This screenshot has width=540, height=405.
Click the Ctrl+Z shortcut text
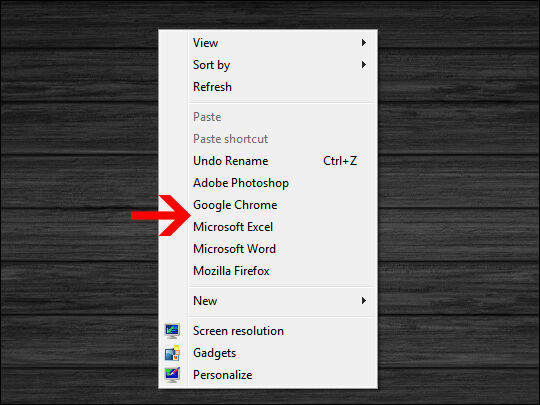(340, 161)
